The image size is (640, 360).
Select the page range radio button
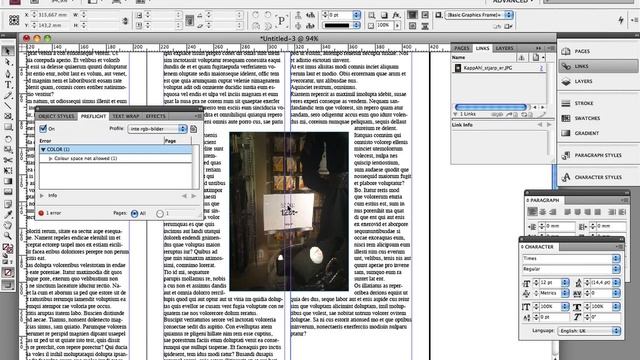[x=160, y=213]
